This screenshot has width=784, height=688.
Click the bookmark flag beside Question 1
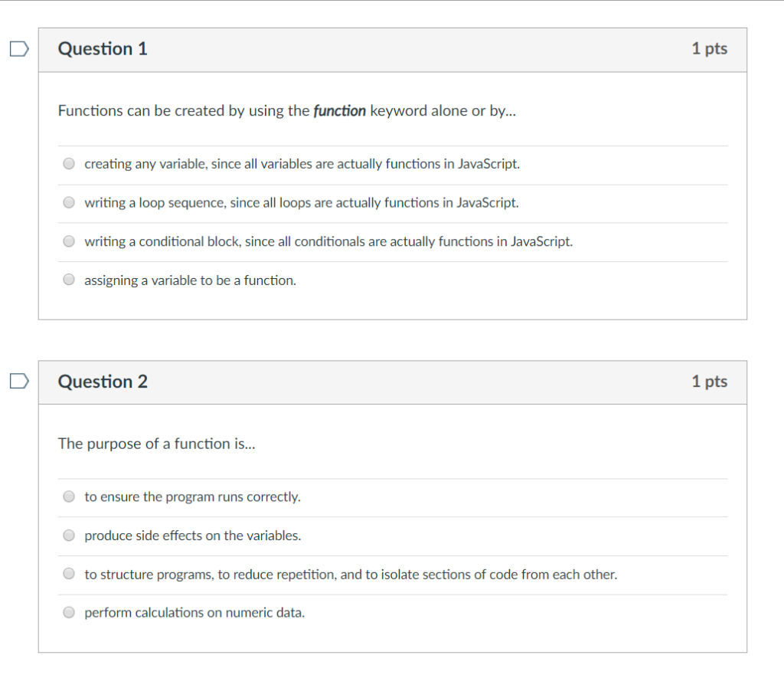17,48
